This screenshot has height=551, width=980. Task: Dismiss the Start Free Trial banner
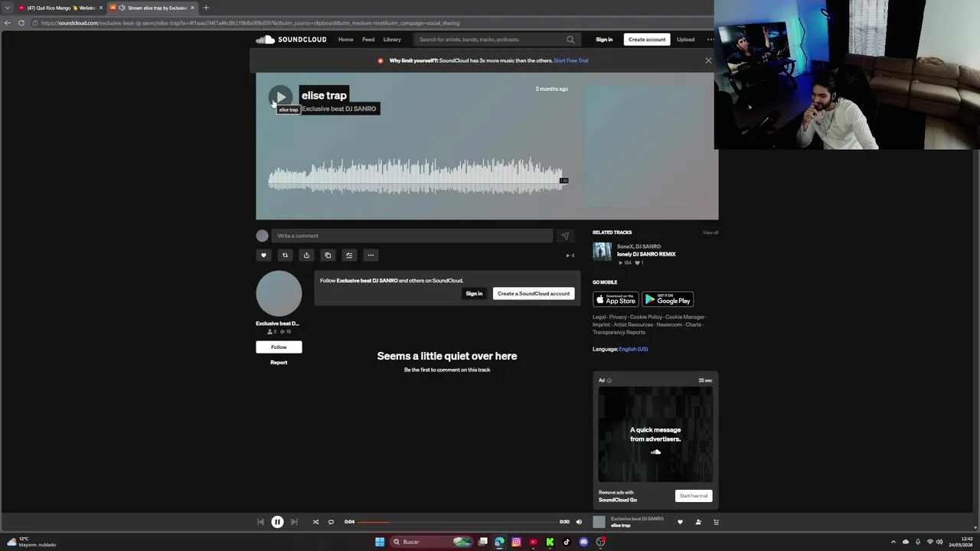(708, 60)
